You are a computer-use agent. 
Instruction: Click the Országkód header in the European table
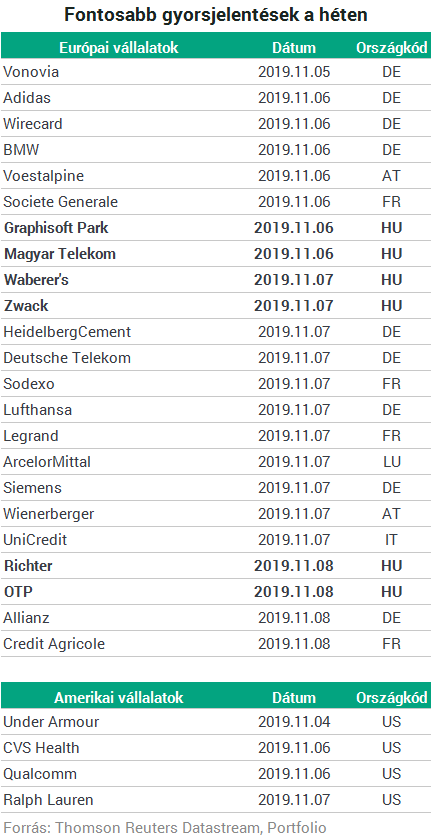tap(391, 48)
